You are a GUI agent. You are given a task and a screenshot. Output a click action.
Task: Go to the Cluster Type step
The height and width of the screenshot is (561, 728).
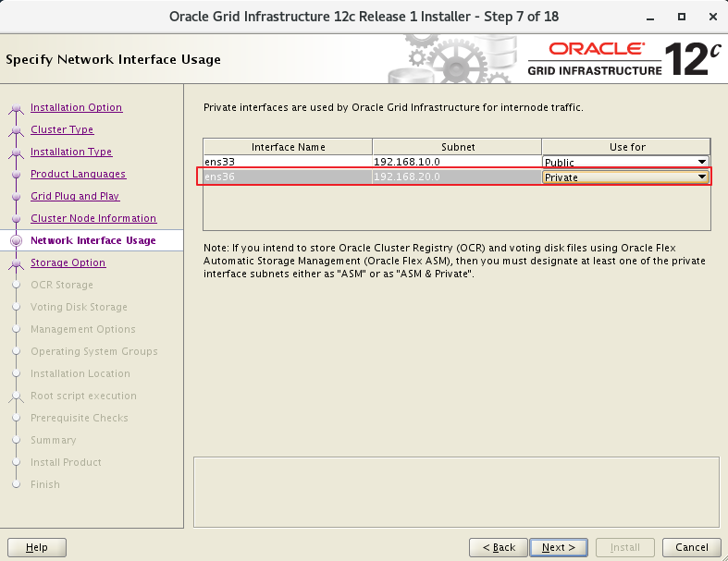tap(62, 129)
